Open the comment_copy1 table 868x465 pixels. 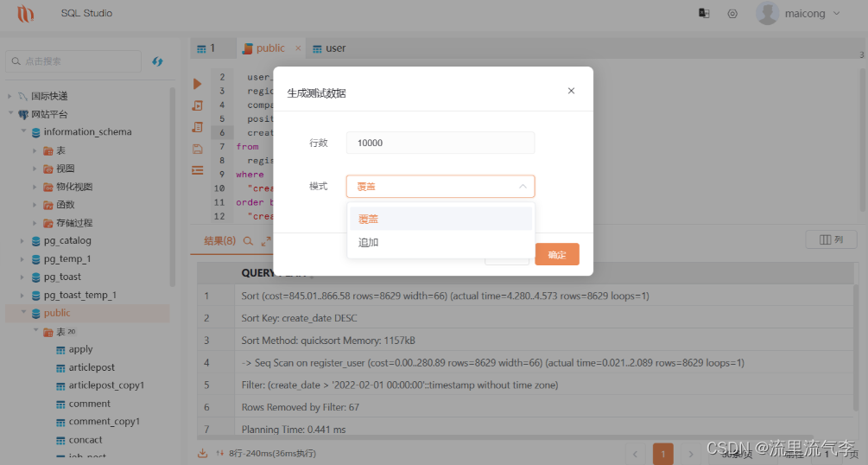(x=104, y=421)
